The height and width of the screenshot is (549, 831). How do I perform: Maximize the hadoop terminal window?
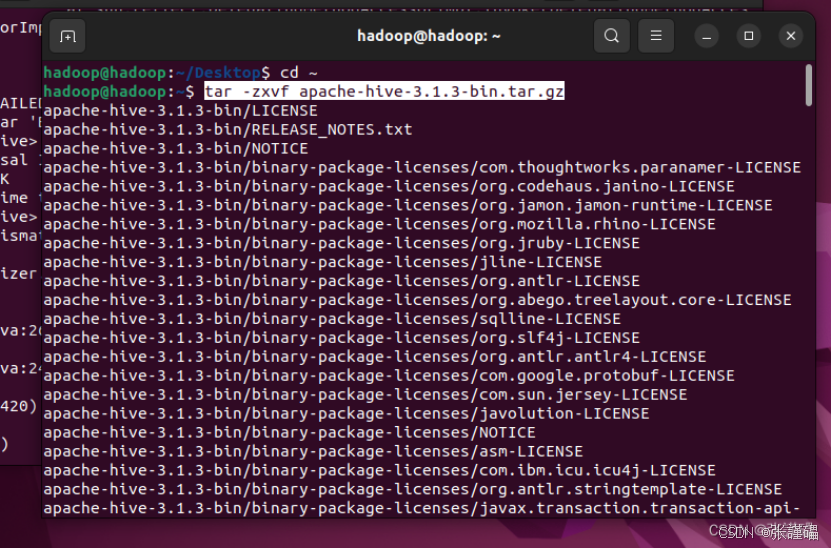pos(749,36)
